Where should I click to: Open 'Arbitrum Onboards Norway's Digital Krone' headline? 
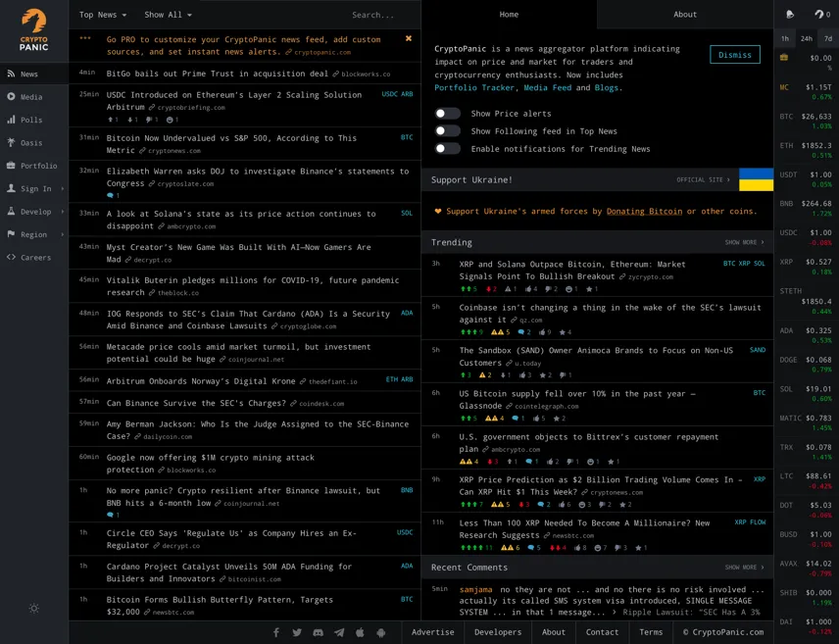coord(201,381)
